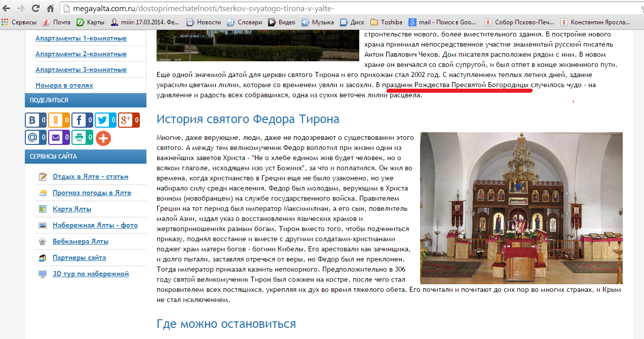Click the ПОДЕЛИТЬСЯ section header
This screenshot has width=644, height=339.
tap(86, 100)
